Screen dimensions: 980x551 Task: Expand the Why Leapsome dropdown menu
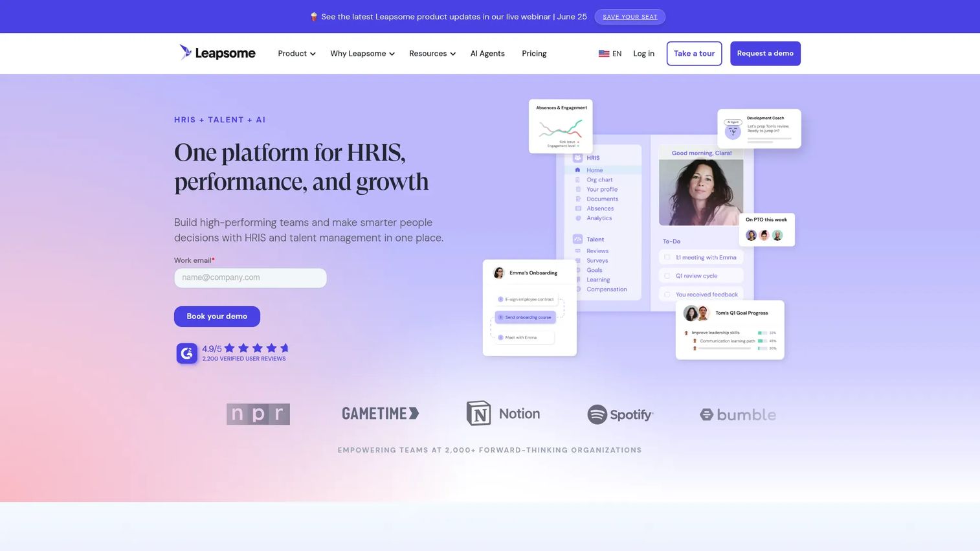362,54
